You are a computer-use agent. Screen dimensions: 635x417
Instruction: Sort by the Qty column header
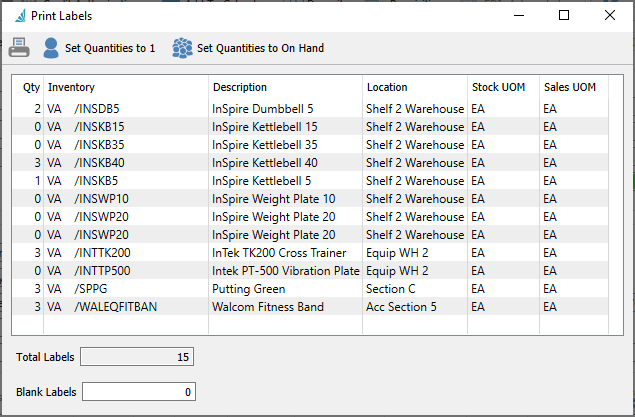32,88
